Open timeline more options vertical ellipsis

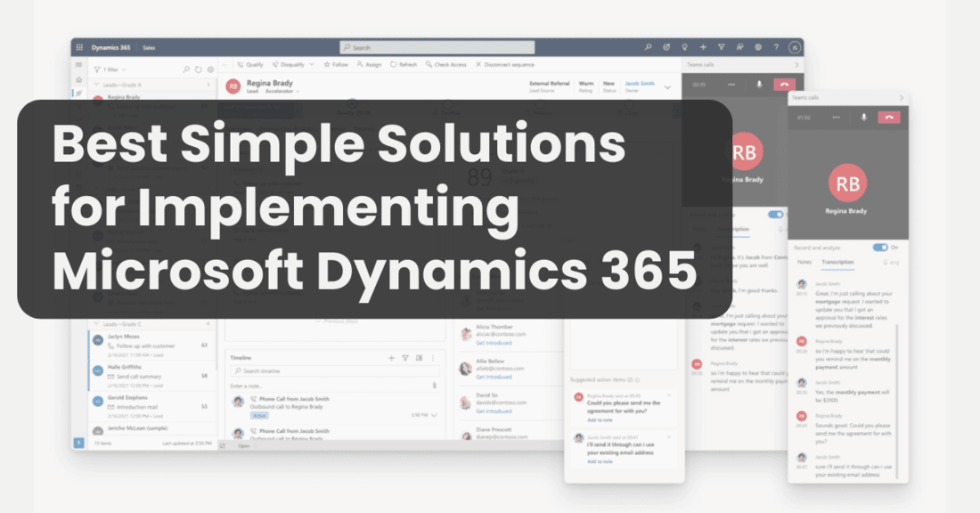[x=432, y=358]
